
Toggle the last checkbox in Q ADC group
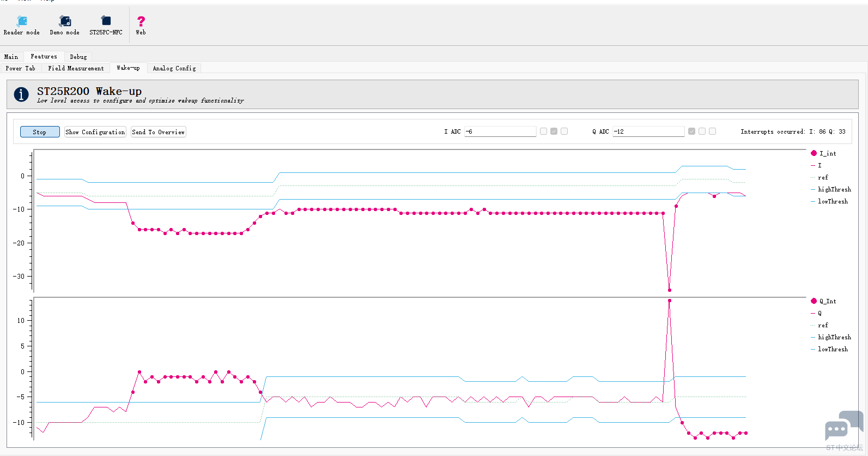tap(712, 131)
